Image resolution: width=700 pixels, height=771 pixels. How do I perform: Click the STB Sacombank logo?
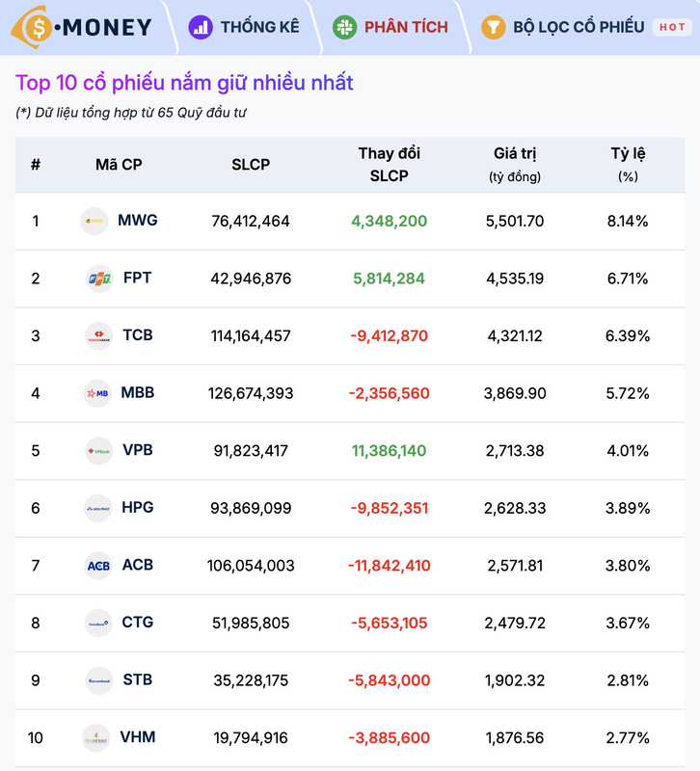(99, 680)
